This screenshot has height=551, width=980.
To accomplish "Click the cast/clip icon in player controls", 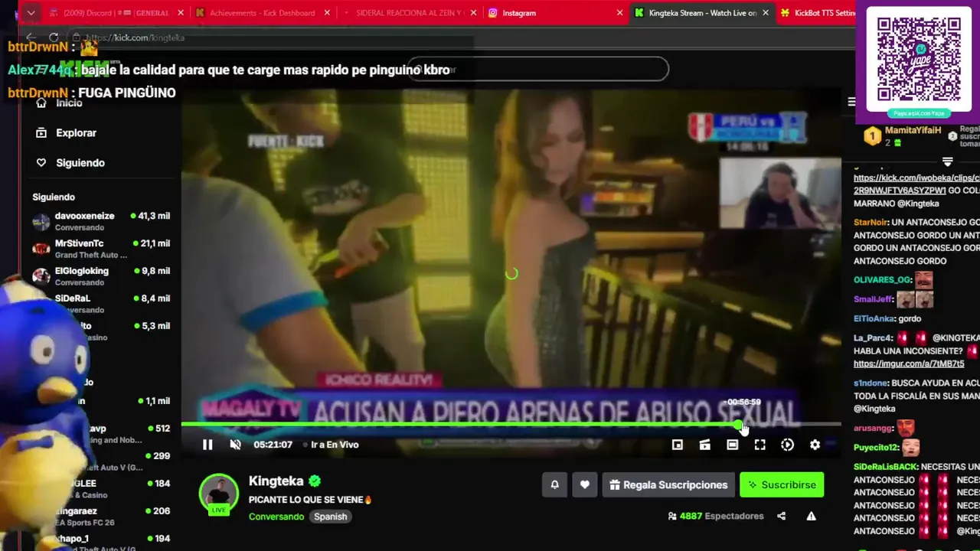I will click(705, 445).
